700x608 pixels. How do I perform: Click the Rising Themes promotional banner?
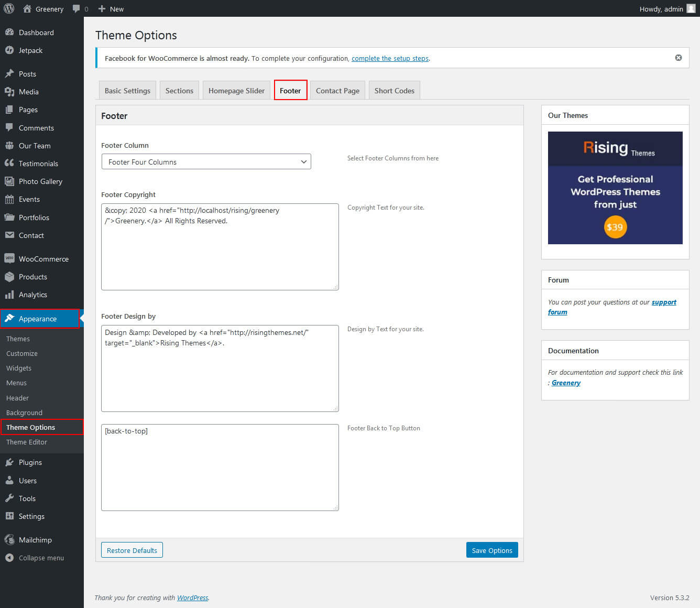[x=615, y=188]
